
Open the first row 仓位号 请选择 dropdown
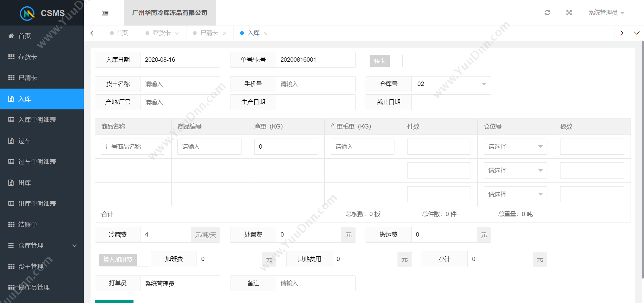[515, 147]
